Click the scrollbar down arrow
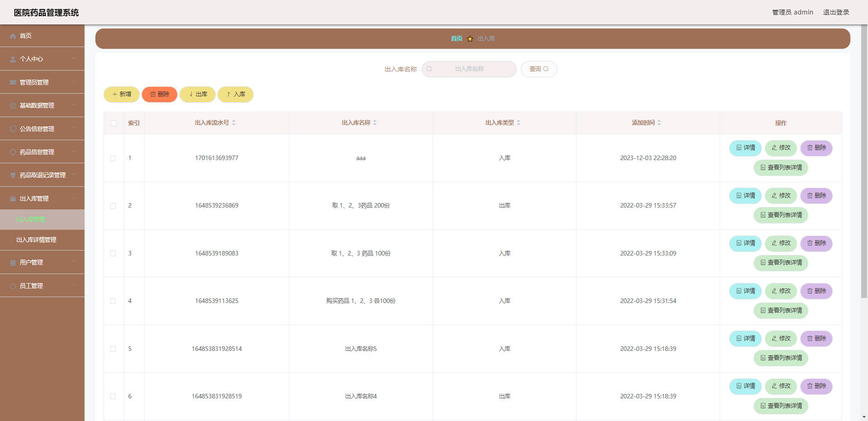 864,417
